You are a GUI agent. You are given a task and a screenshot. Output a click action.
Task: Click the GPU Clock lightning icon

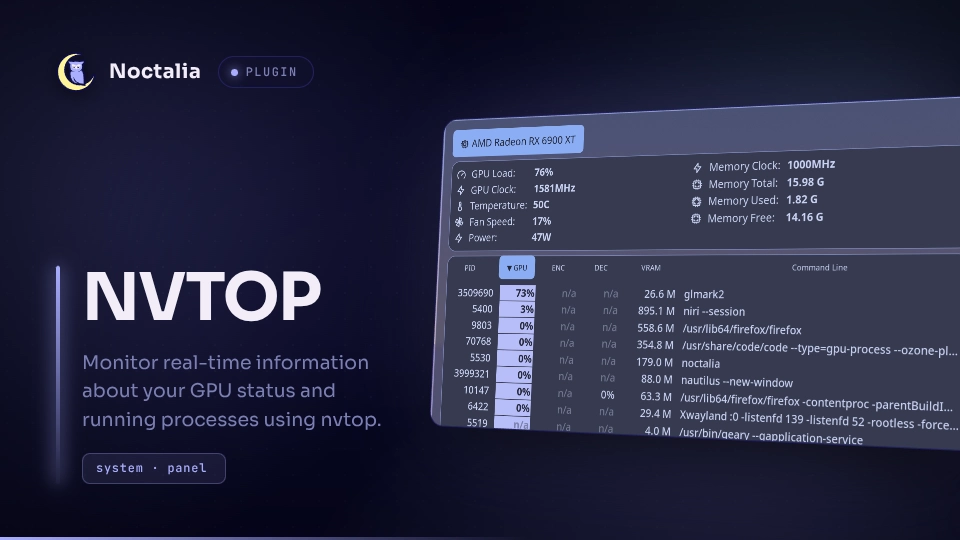pyautogui.click(x=461, y=190)
